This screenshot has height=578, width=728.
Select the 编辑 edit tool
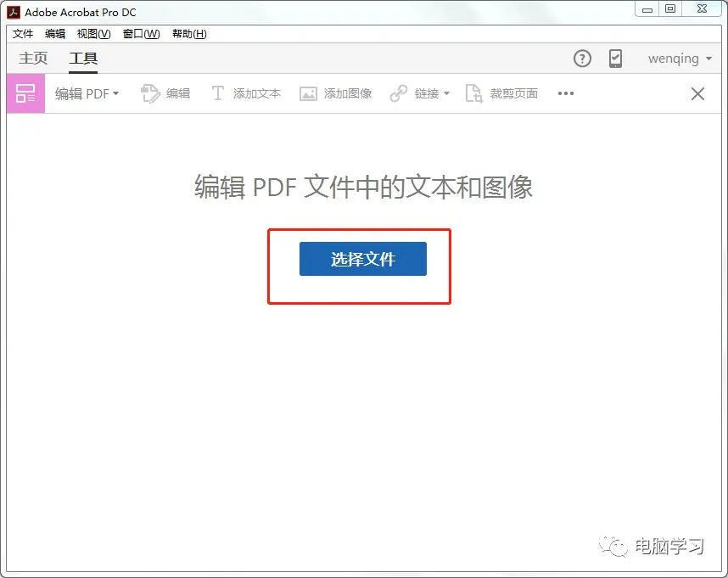165,93
